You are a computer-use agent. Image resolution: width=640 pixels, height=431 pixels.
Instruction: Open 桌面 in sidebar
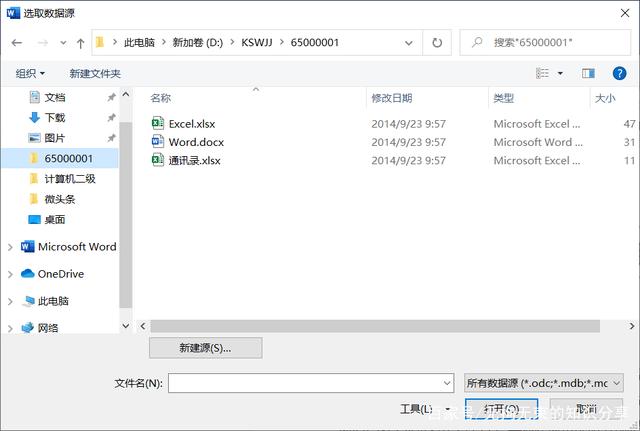tap(55, 220)
